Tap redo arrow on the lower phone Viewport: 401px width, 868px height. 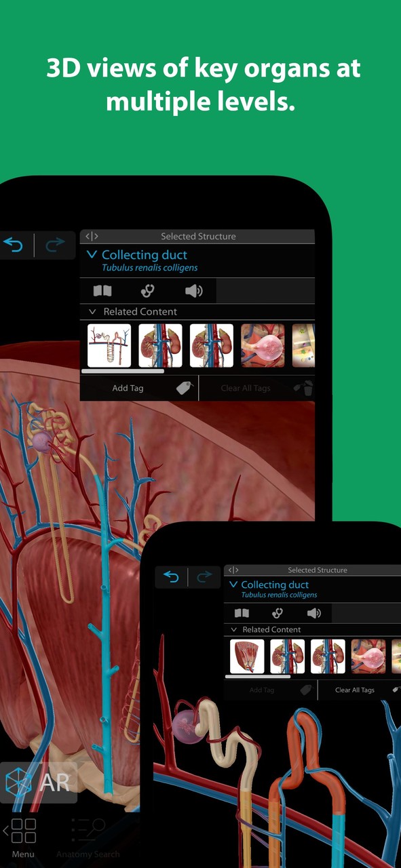(x=204, y=577)
